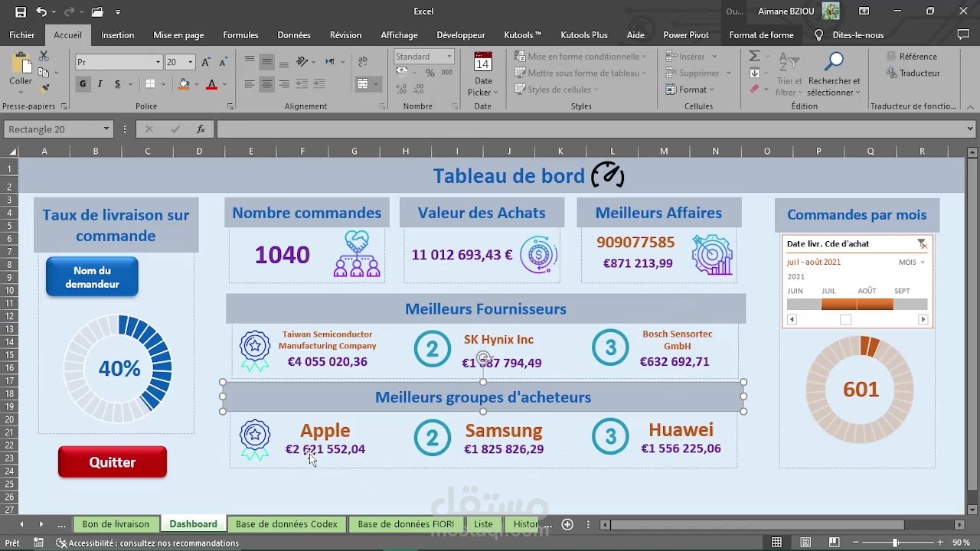Click the Nom du demandeur button
980x551 pixels.
click(x=92, y=276)
